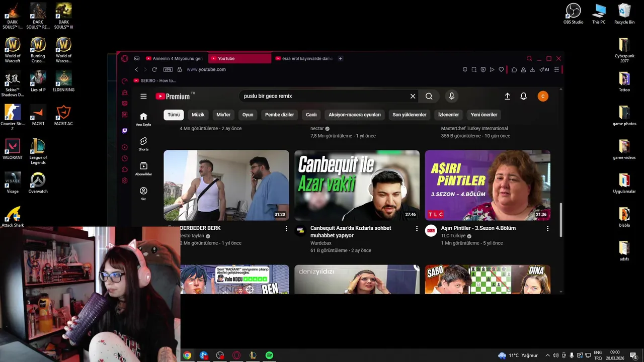Select Aksiyon-macera oyunları filter chip
Viewport: 644px width, 362px height.
[x=355, y=115]
